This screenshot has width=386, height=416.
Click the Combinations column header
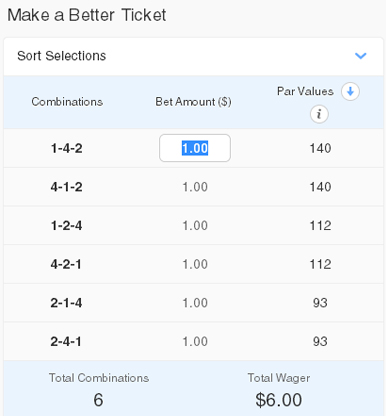tap(67, 102)
